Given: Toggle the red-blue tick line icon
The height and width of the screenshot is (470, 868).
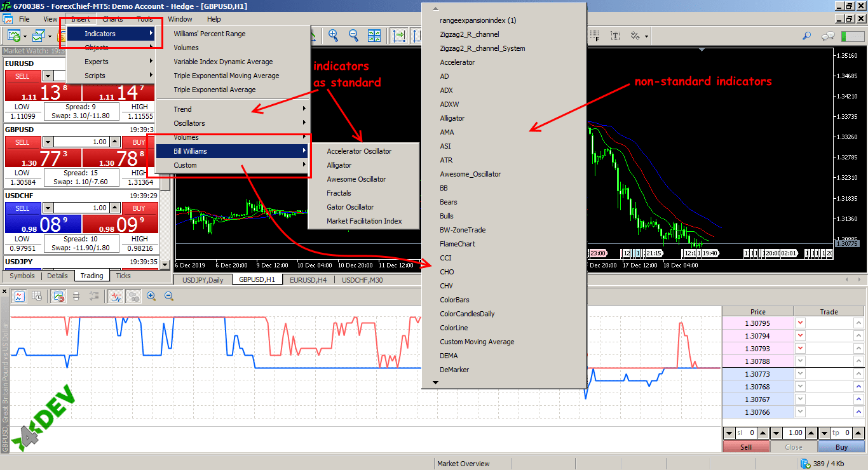Looking at the screenshot, I should (x=116, y=296).
